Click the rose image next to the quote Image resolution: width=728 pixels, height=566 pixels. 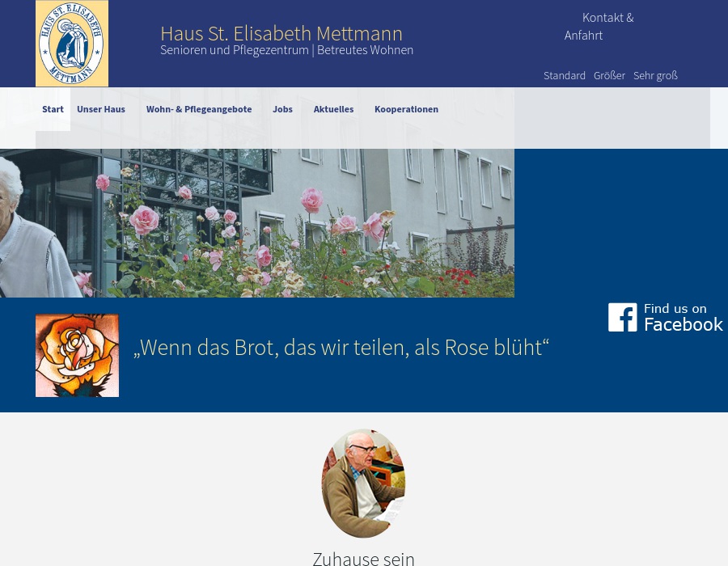click(77, 356)
